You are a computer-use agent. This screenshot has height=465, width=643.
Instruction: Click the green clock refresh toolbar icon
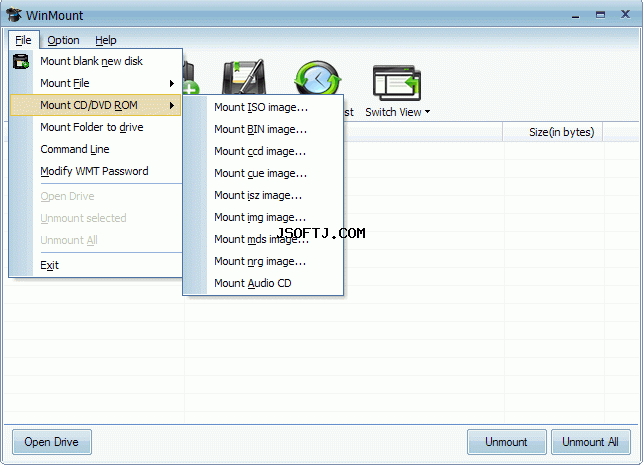pos(318,78)
